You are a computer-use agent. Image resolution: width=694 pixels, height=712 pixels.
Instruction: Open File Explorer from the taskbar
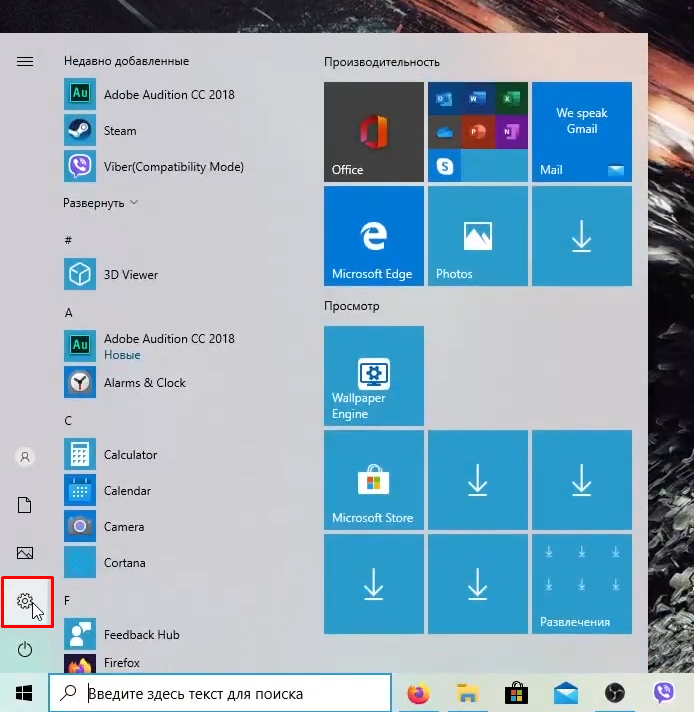[467, 693]
